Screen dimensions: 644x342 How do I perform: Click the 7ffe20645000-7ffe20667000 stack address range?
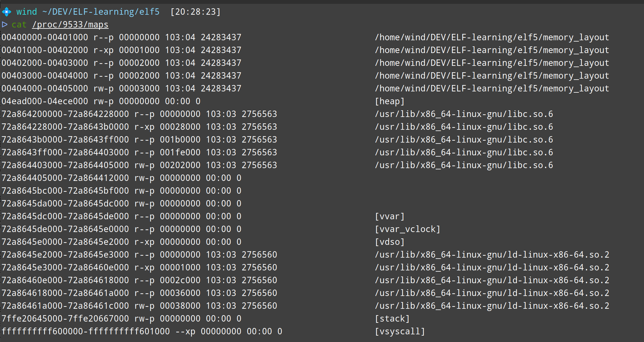click(x=65, y=319)
